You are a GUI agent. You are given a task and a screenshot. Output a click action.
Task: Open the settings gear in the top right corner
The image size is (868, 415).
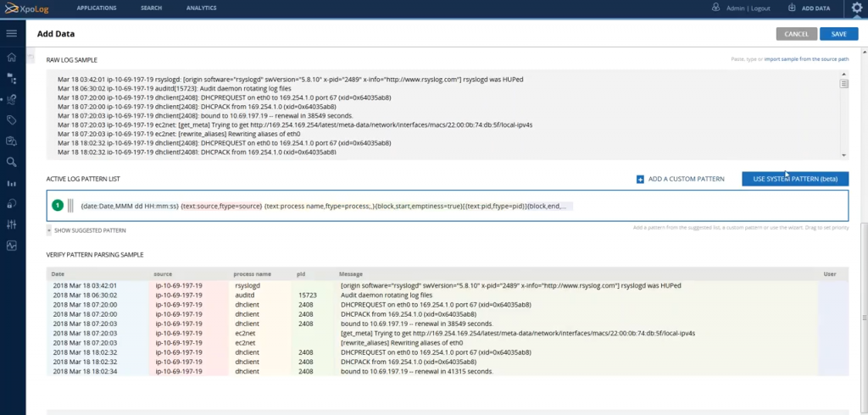(856, 8)
